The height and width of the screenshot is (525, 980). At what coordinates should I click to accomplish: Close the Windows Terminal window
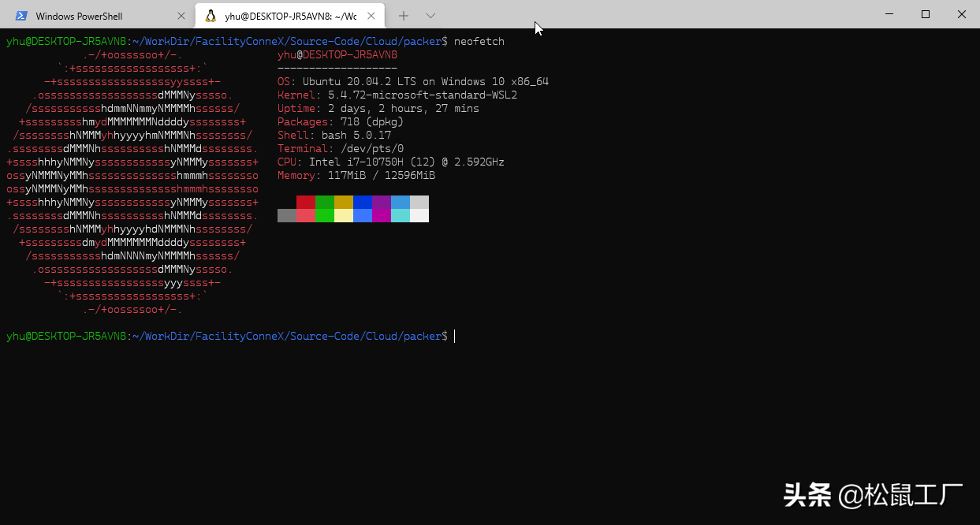click(962, 14)
